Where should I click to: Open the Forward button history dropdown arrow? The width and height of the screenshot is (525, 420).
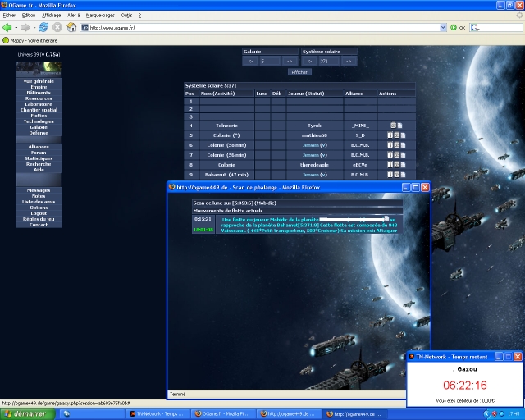34,27
